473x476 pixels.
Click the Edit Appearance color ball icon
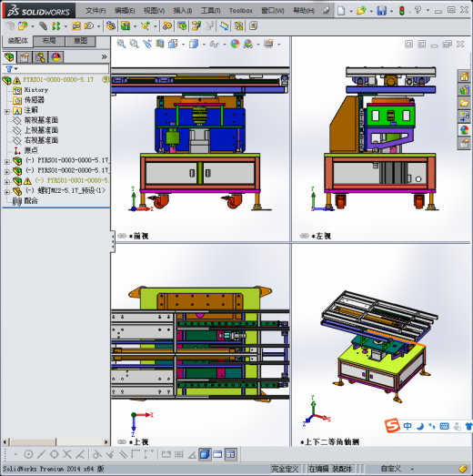[x=235, y=44]
